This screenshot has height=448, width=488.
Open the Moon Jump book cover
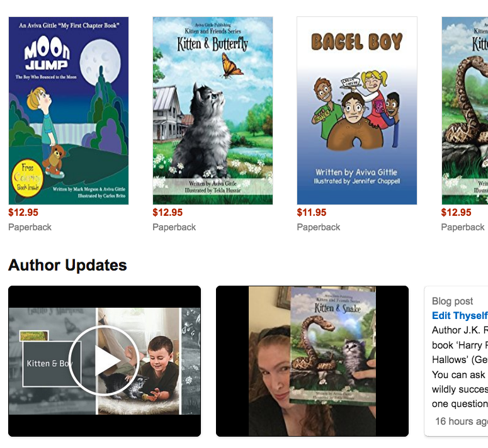(x=69, y=111)
